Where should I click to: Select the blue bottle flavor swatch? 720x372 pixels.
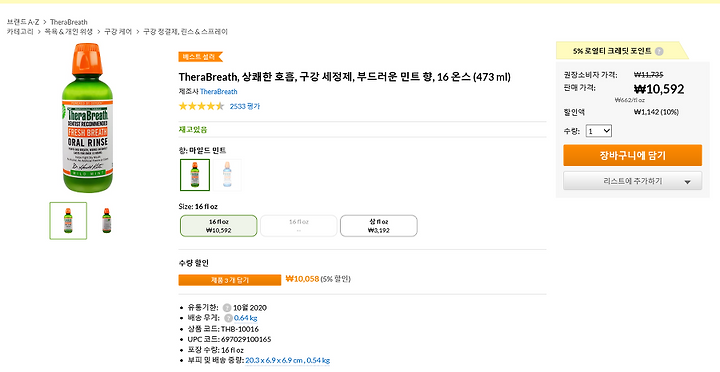tap(227, 175)
